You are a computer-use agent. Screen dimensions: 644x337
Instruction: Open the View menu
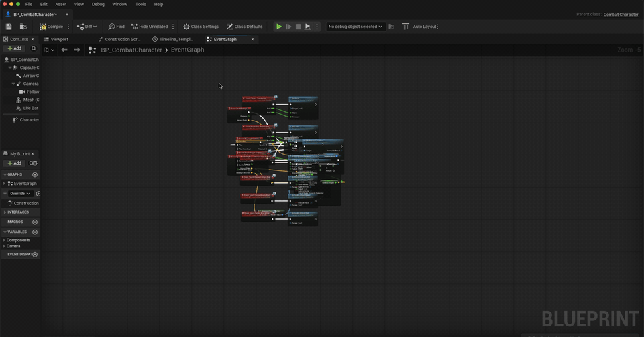79,4
